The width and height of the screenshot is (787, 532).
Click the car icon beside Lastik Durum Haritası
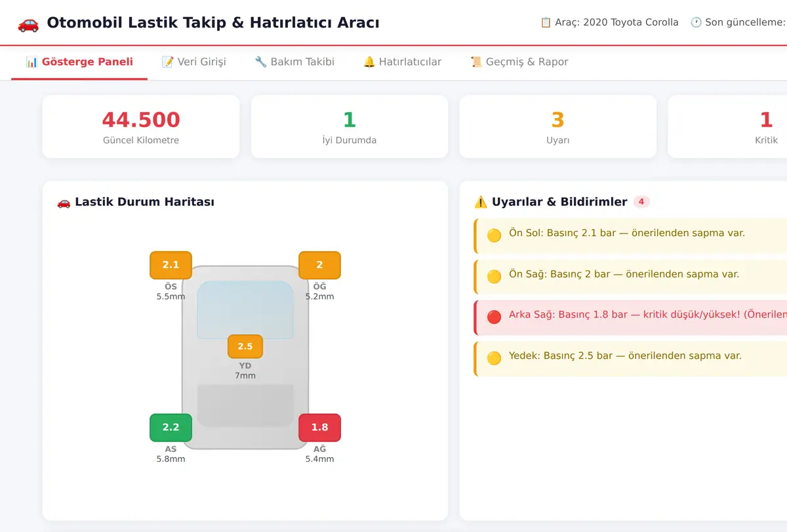(x=64, y=202)
